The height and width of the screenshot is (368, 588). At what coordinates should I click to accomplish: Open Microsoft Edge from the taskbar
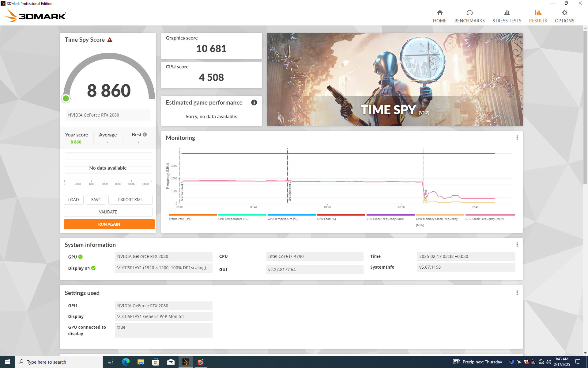pyautogui.click(x=126, y=362)
